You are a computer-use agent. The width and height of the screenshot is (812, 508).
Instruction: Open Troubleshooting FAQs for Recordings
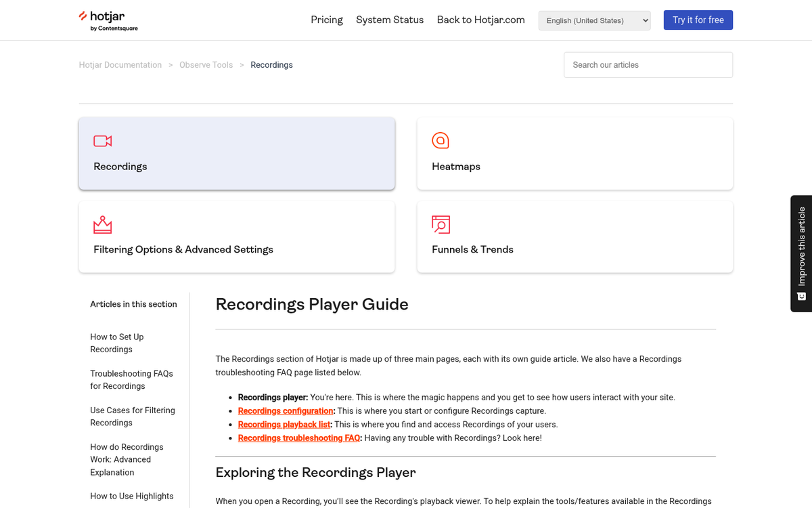click(131, 379)
